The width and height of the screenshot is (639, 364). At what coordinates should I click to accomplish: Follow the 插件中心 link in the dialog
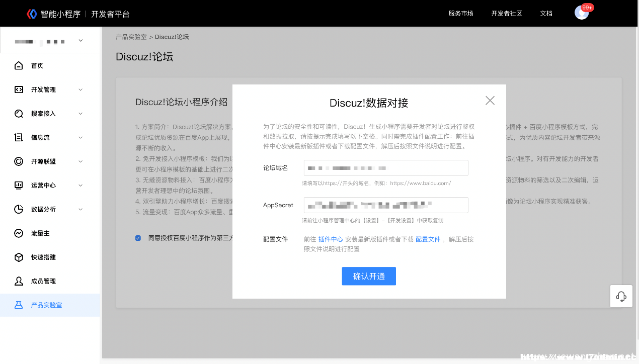(331, 239)
